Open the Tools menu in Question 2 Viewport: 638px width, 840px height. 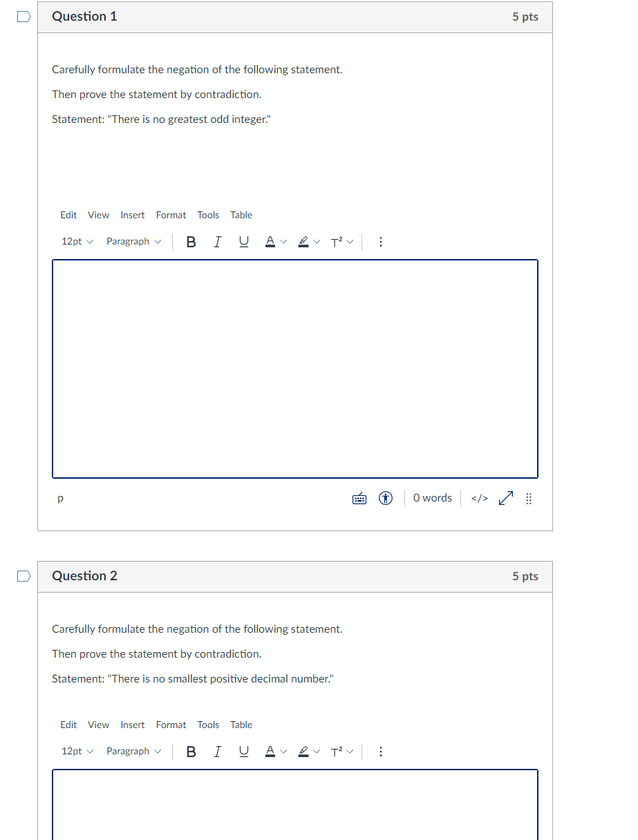coord(208,725)
